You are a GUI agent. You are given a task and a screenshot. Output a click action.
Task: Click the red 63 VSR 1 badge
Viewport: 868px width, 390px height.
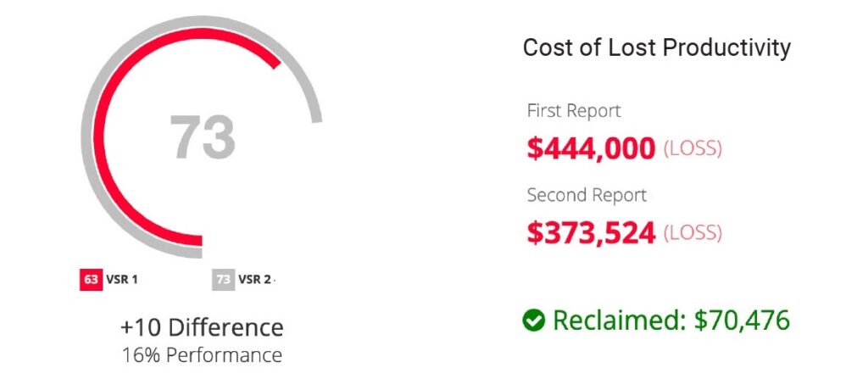pos(91,279)
